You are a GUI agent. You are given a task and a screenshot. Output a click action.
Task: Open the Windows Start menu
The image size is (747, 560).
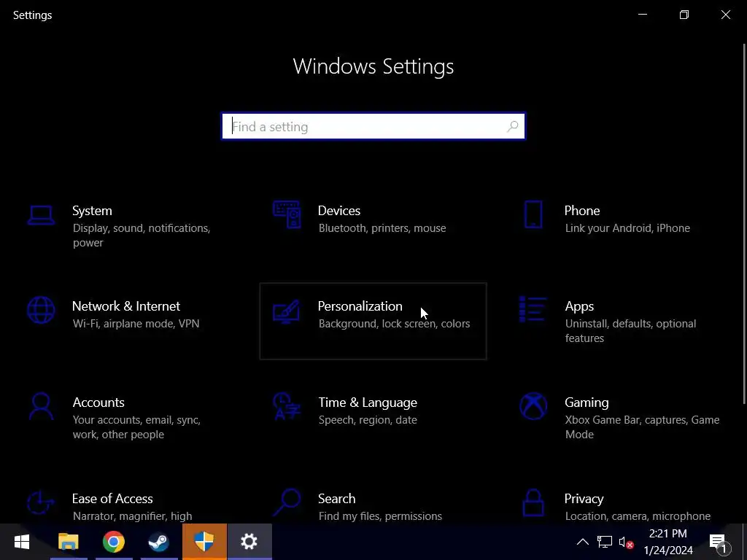pyautogui.click(x=22, y=542)
